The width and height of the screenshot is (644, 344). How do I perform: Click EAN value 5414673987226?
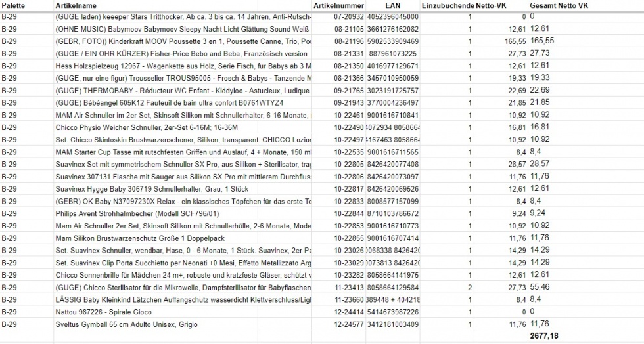click(393, 312)
